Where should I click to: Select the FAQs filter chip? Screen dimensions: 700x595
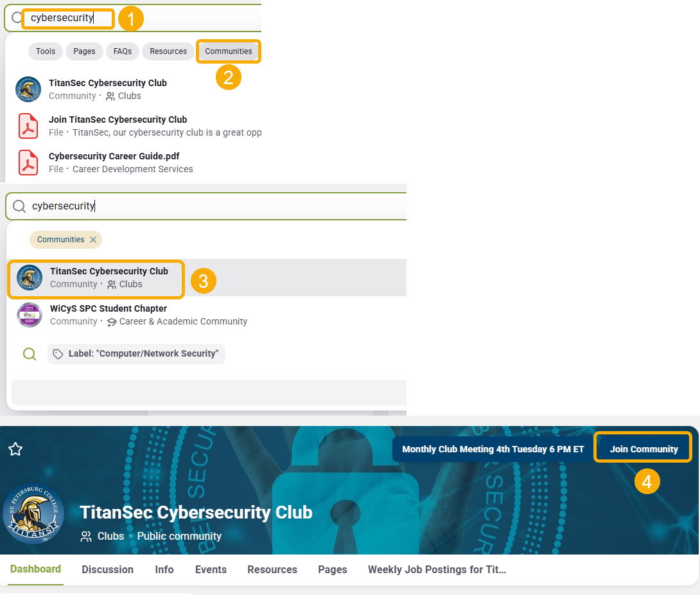[122, 51]
